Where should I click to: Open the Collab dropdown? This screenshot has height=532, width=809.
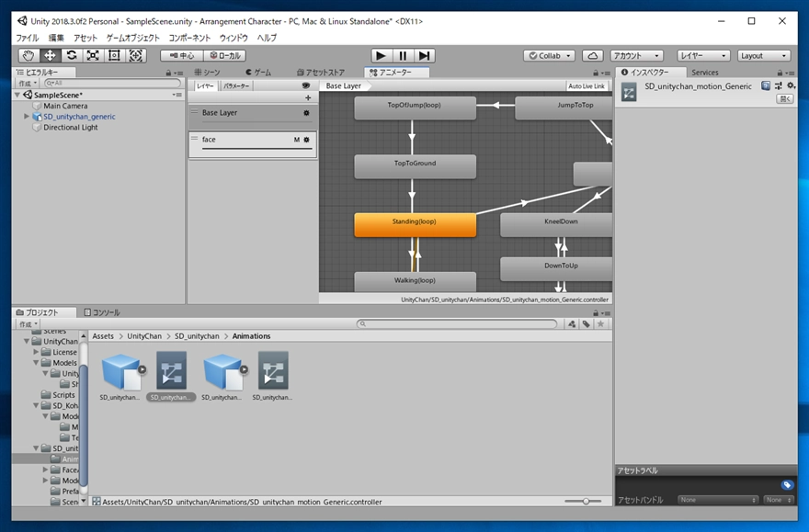[x=550, y=56]
